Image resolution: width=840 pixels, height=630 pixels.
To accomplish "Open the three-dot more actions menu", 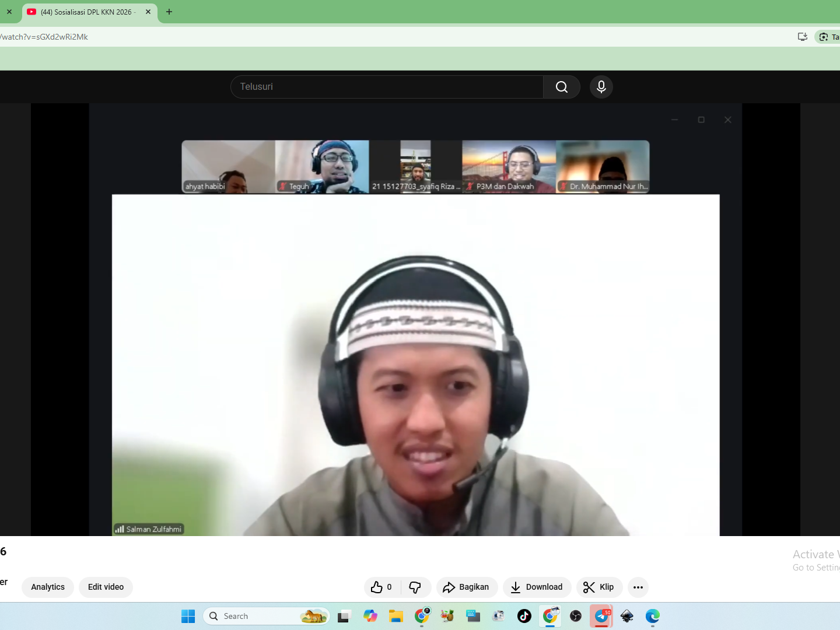I will coord(638,587).
